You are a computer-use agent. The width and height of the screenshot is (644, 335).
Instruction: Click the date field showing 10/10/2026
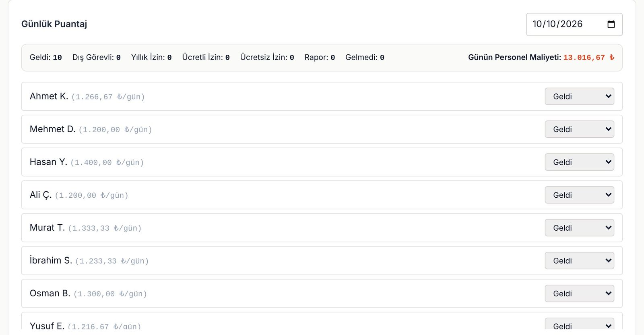574,24
